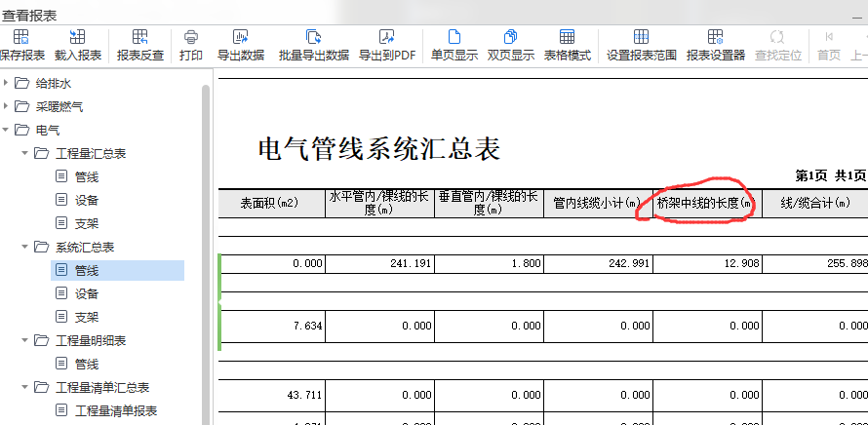
Task: Run 报表反查 from the toolbar
Action: (x=140, y=45)
